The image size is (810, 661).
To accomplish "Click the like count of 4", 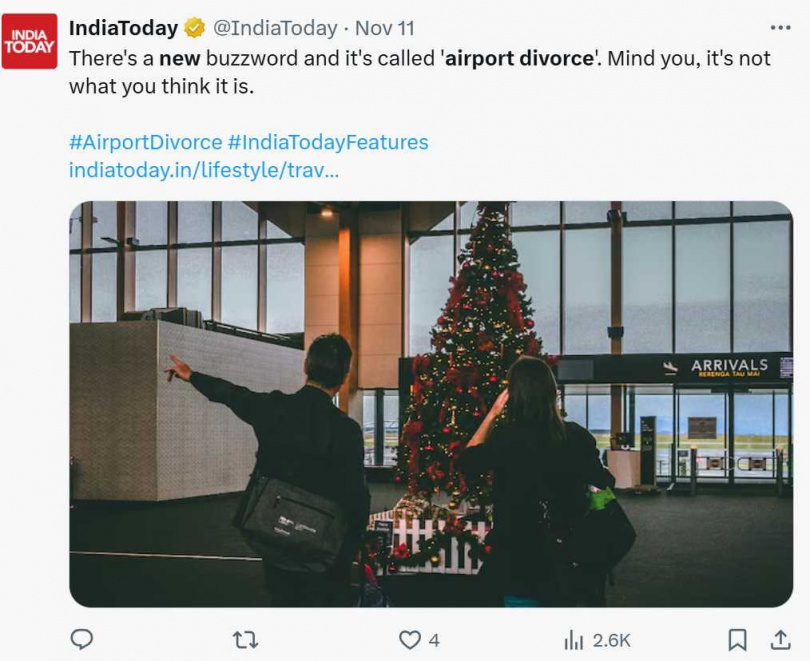I will point(434,640).
